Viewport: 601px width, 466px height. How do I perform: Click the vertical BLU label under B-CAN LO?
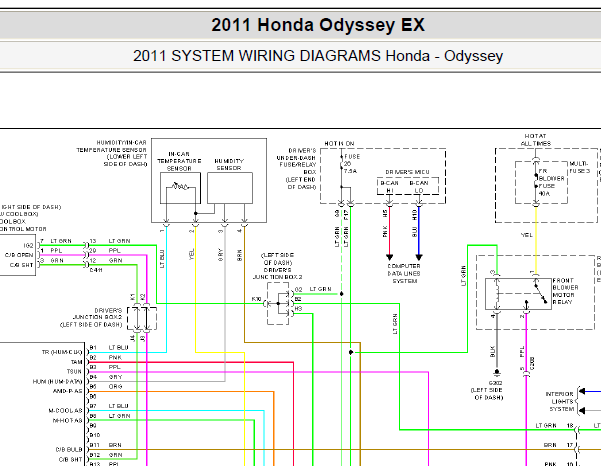(414, 231)
